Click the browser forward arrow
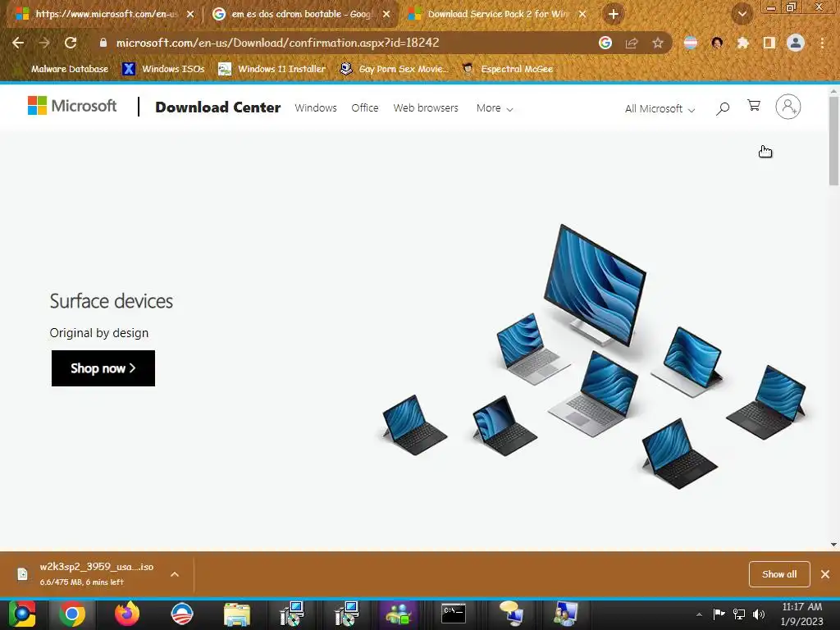 click(x=44, y=43)
